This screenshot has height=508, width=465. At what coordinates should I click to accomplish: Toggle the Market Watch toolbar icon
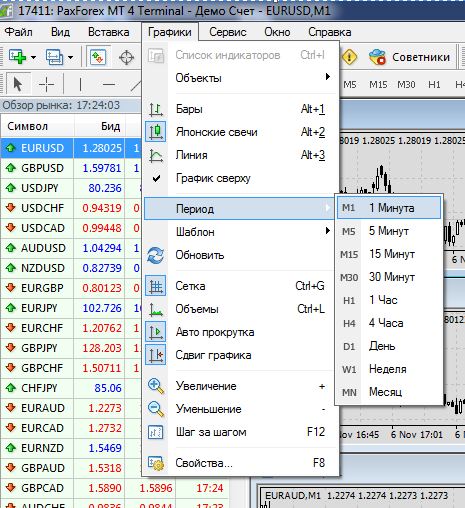(x=98, y=57)
